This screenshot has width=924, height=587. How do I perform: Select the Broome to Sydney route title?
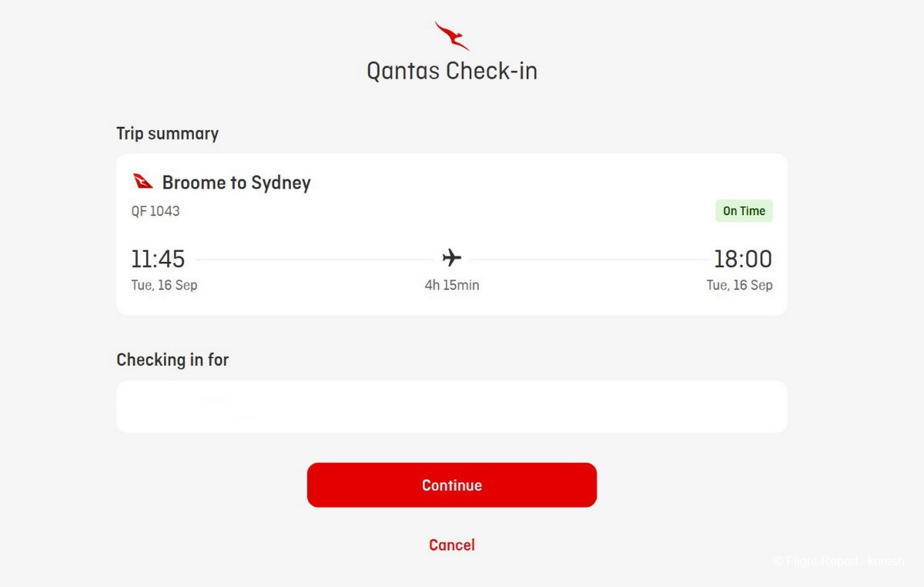pyautogui.click(x=236, y=183)
